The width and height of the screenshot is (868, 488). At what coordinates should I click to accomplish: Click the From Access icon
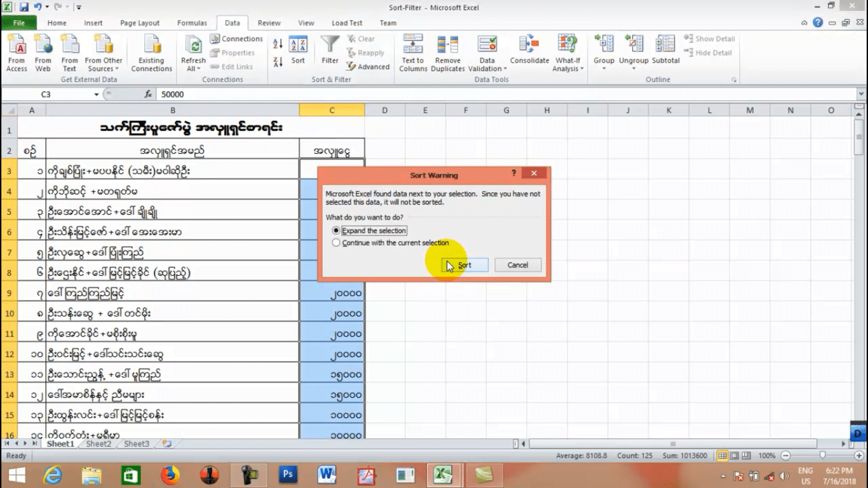coord(17,53)
